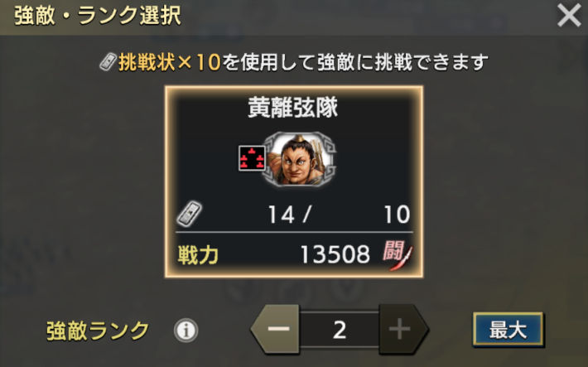
Task: Click the 強敵ランク label
Action: click(x=98, y=331)
